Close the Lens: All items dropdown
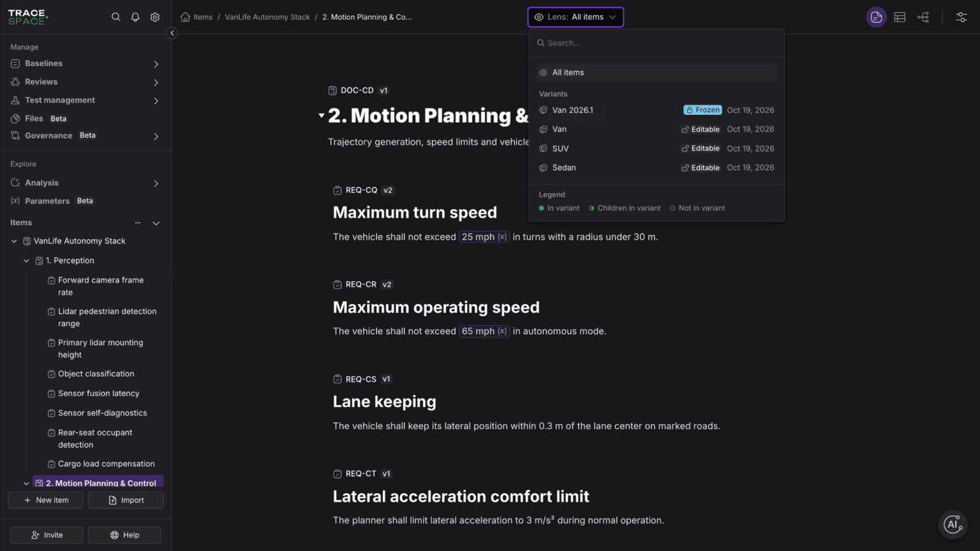Viewport: 980px width, 551px height. coord(575,17)
